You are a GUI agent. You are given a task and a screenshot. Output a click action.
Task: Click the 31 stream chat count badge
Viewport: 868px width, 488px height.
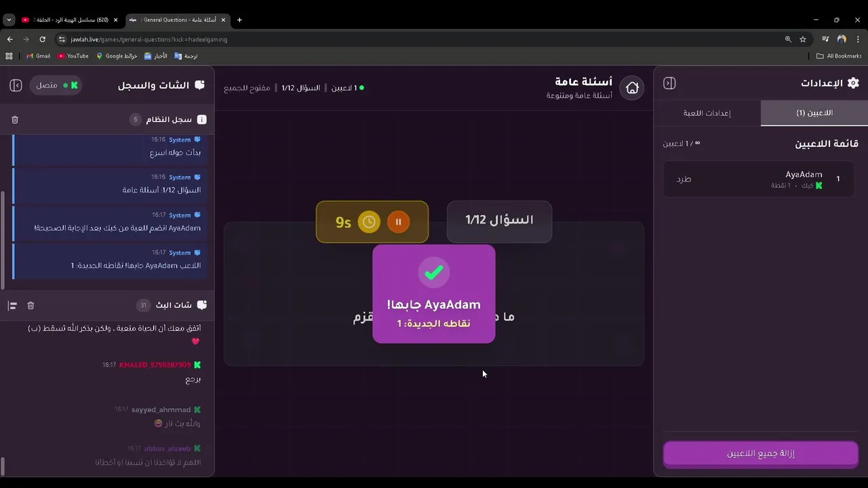click(x=143, y=306)
